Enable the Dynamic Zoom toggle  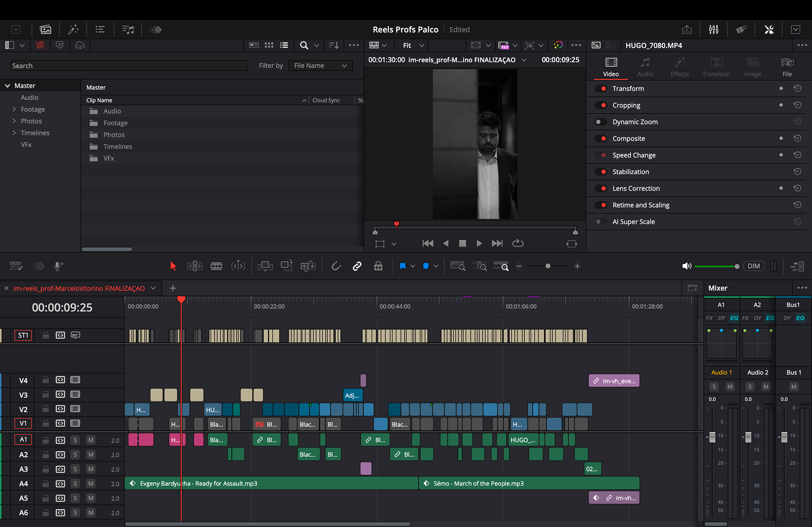point(601,122)
